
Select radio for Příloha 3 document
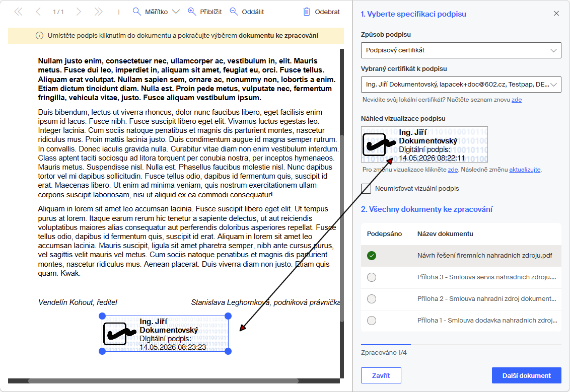372,277
